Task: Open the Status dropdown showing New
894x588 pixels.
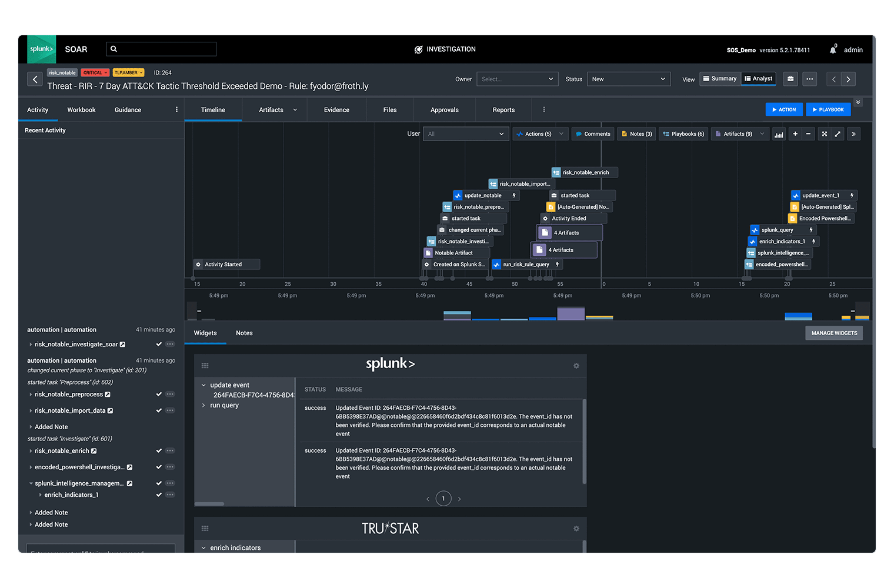Action: click(629, 79)
